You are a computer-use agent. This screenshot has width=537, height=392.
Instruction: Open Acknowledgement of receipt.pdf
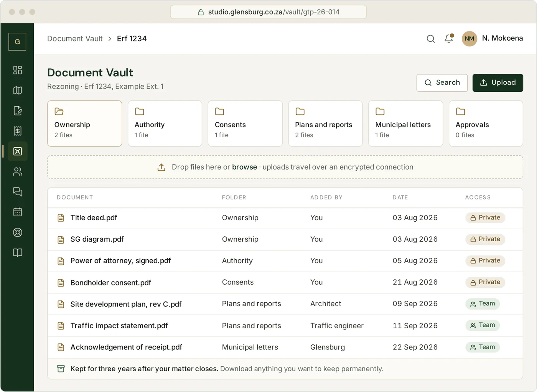(126, 347)
